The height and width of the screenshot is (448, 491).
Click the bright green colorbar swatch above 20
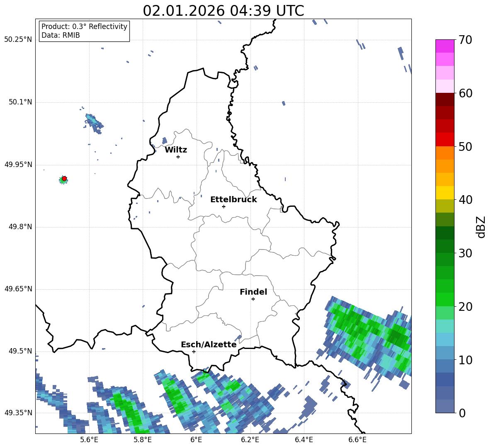445,299
